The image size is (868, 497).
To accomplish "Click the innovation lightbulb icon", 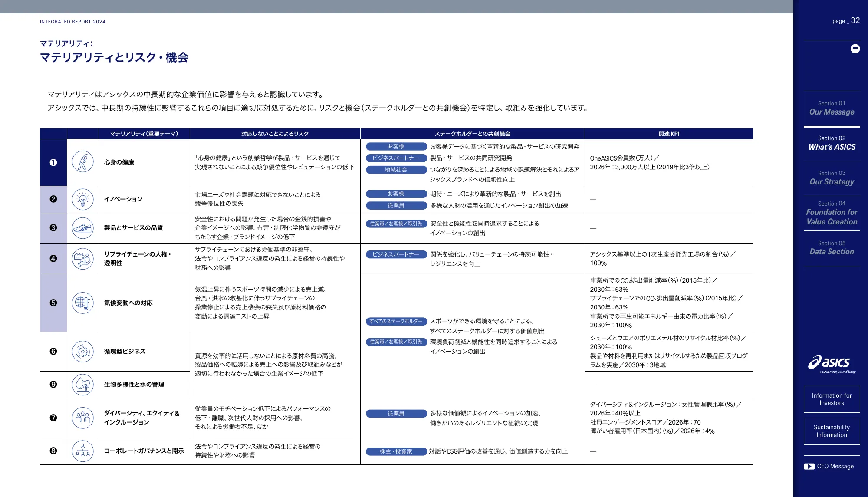I will click(82, 199).
